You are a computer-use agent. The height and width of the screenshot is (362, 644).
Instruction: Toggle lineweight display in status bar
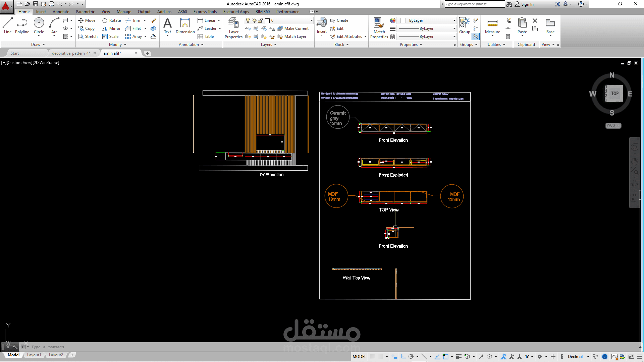click(459, 357)
